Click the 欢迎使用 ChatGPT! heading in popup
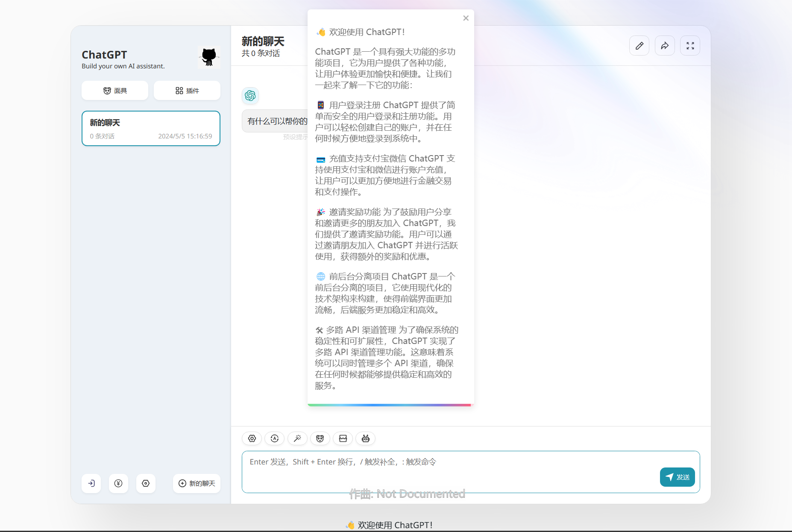This screenshot has height=532, width=792. click(x=360, y=32)
